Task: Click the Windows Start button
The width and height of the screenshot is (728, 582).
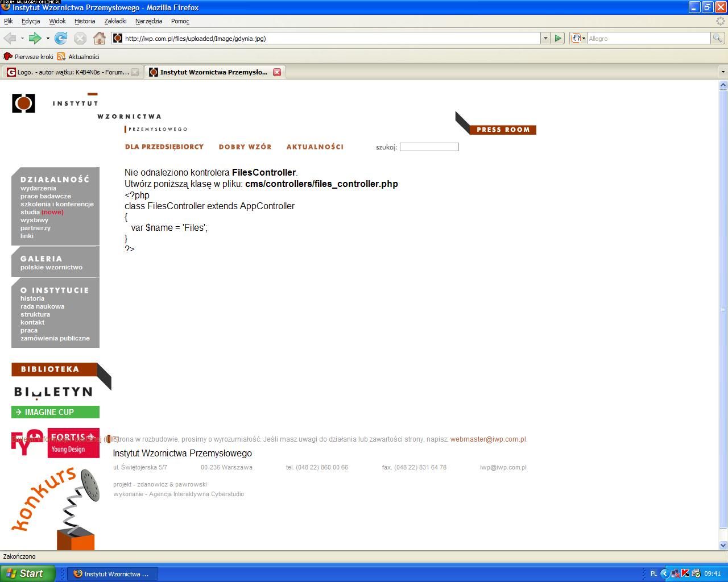Action: coord(28,573)
